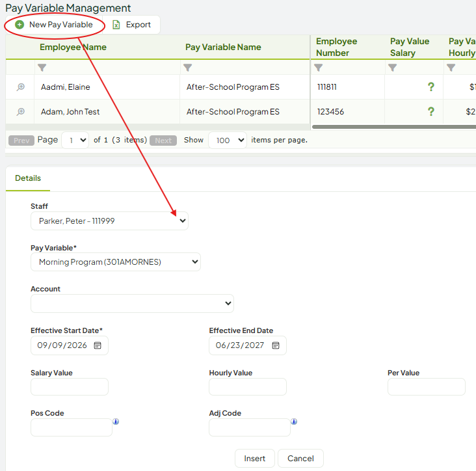The width and height of the screenshot is (476, 471).
Task: Click the Per Value input field
Action: click(x=426, y=386)
